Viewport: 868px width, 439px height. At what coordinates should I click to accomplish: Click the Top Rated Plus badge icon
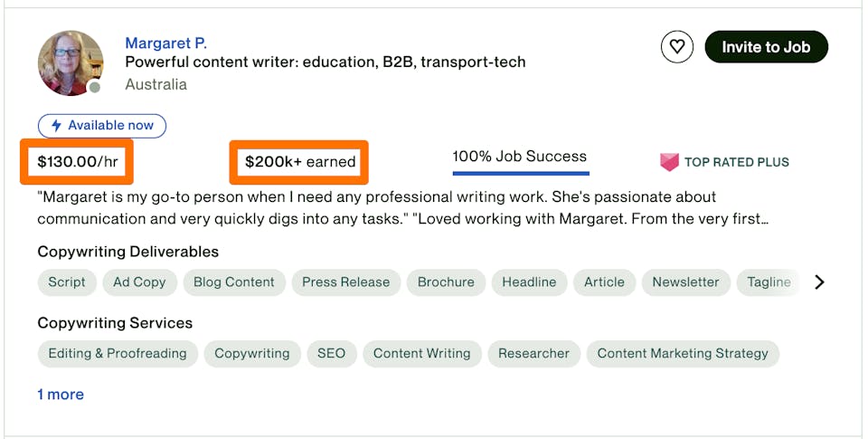[669, 162]
